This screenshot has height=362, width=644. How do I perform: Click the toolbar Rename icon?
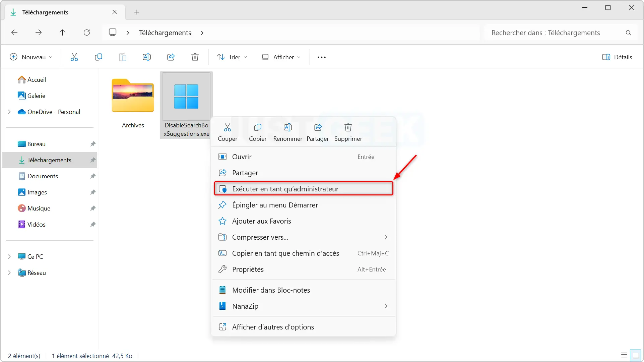147,57
